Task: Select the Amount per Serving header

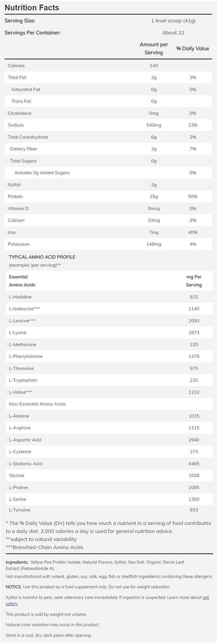Action: 154,49
